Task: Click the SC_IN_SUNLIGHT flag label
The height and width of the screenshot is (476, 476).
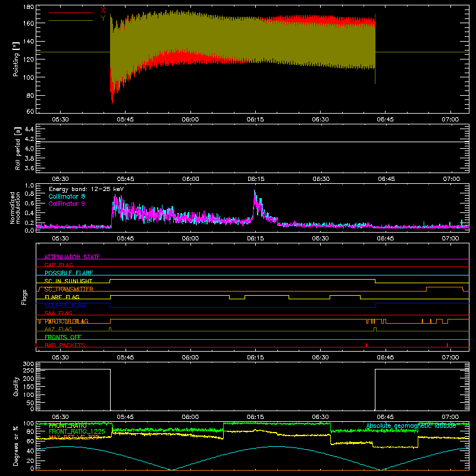Action: coord(68,281)
